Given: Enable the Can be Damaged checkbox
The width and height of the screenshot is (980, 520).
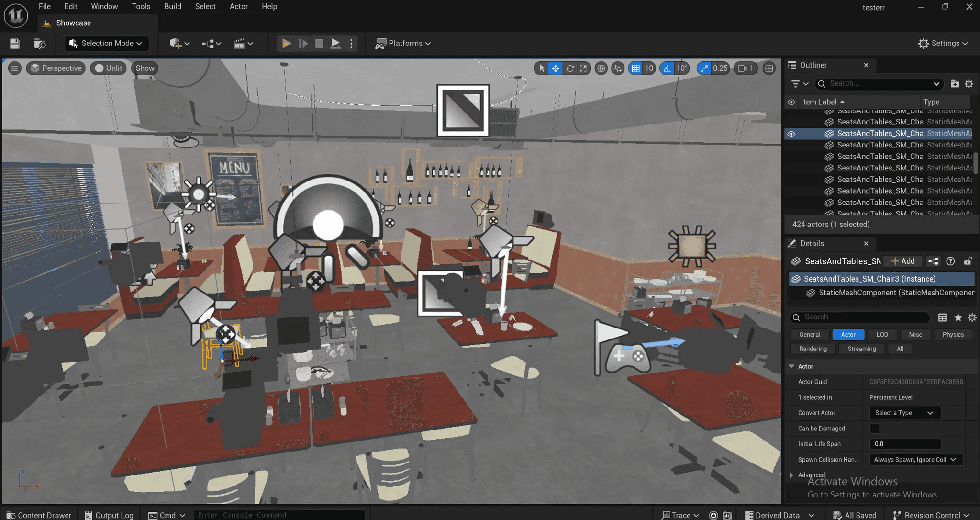Looking at the screenshot, I should [874, 429].
